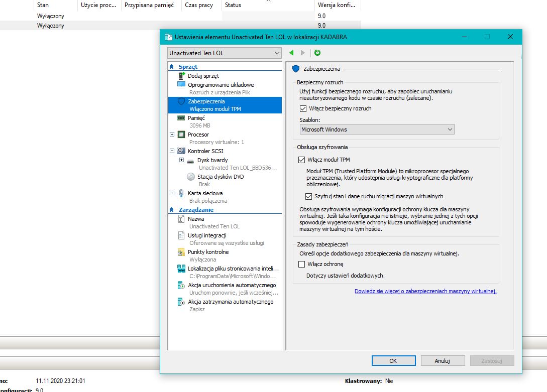Collapse the Sprzęt section chevron
This screenshot has height=392, width=547.
(172, 67)
